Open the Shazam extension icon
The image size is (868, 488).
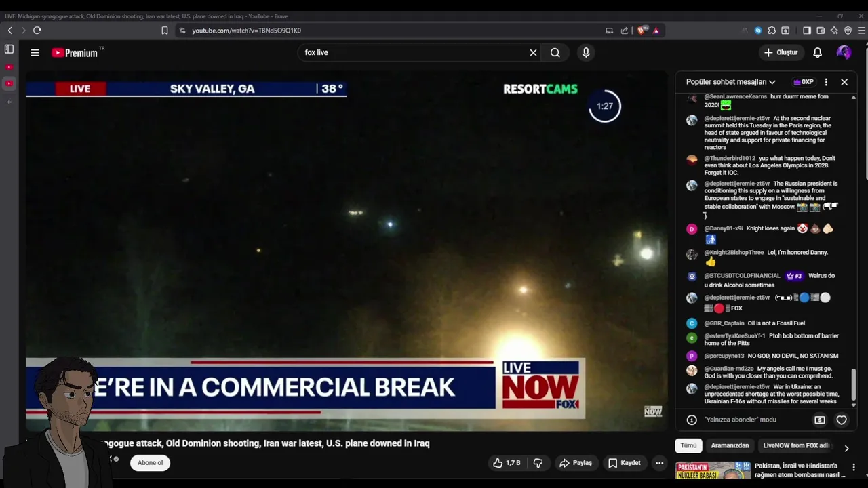pos(758,30)
